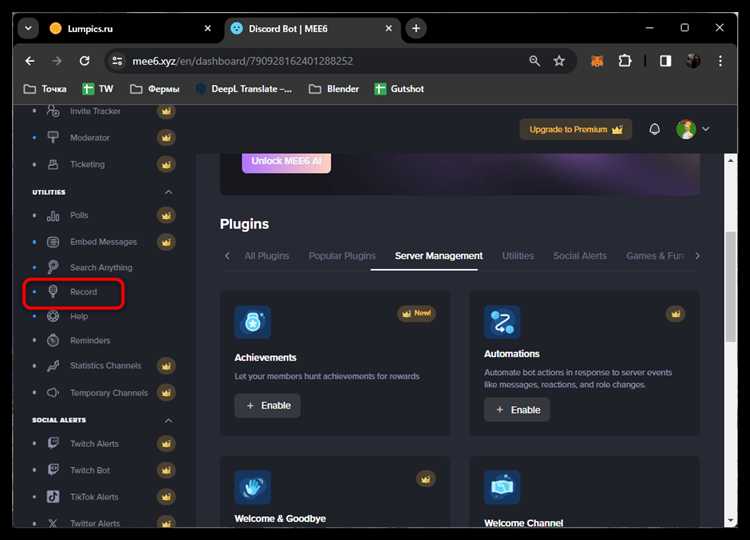Screen dimensions: 750x540
Task: Open the tab search dropdown
Action: pos(28,28)
